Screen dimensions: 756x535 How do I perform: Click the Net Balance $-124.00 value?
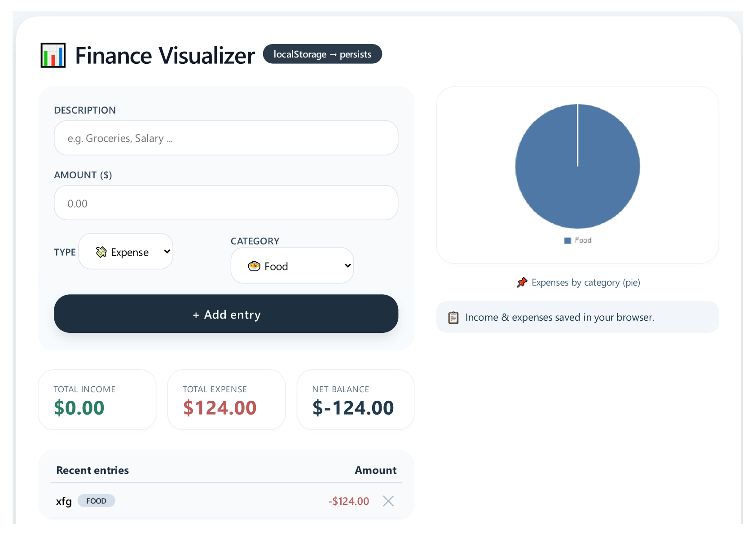tap(353, 408)
